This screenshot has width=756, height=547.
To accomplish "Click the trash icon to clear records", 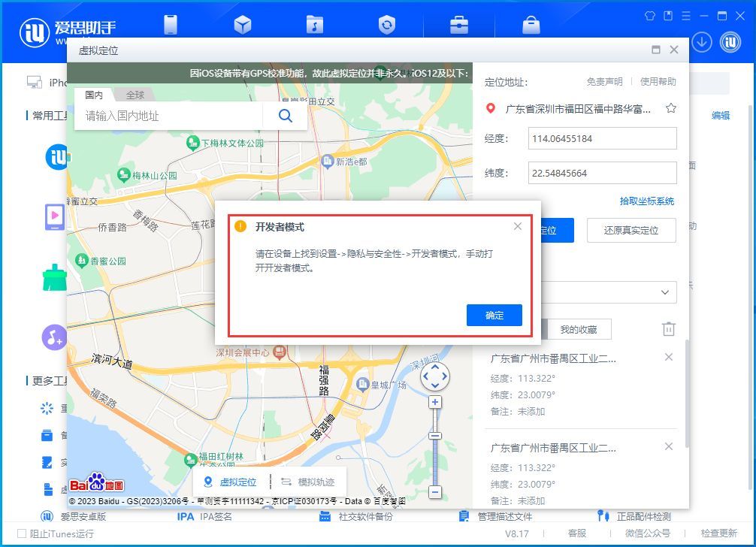I will [669, 329].
